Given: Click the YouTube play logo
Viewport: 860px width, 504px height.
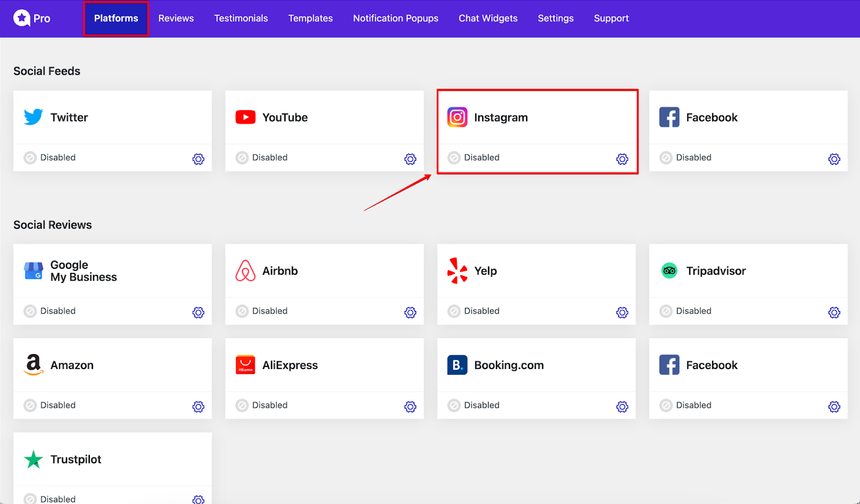Looking at the screenshot, I should coord(246,117).
